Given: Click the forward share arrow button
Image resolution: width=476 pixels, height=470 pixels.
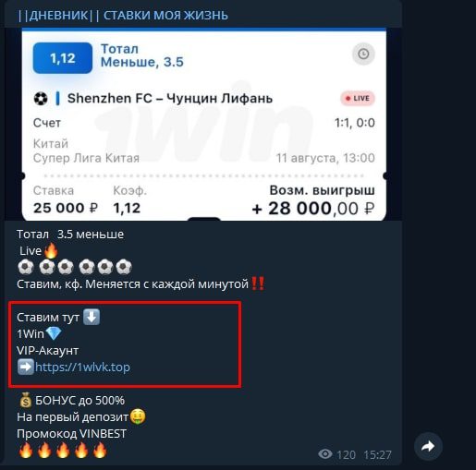Looking at the screenshot, I should coord(428,447).
